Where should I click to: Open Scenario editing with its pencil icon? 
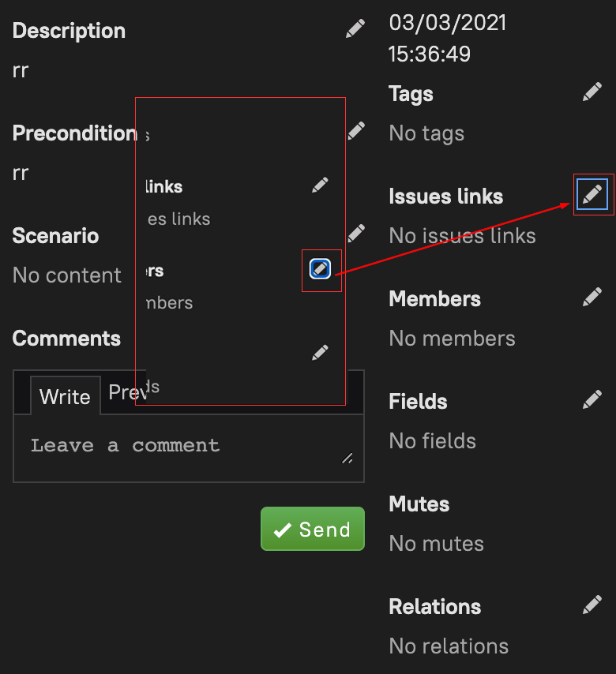tap(356, 233)
